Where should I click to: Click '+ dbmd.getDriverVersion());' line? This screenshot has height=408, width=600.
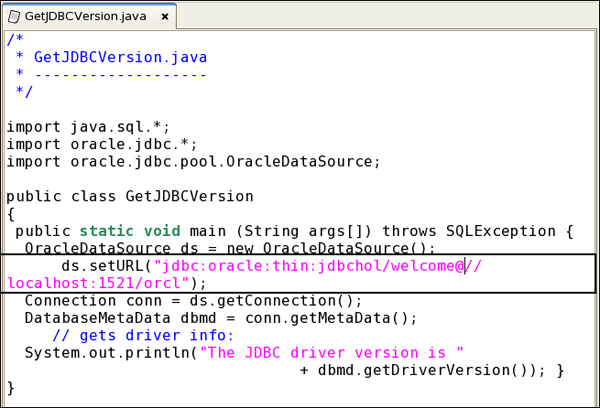click(x=422, y=370)
